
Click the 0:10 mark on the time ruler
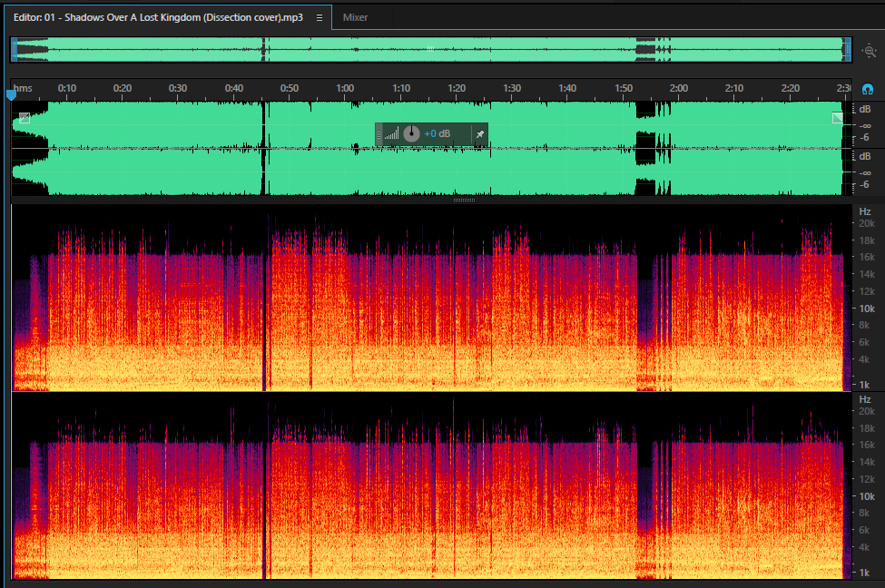67,89
